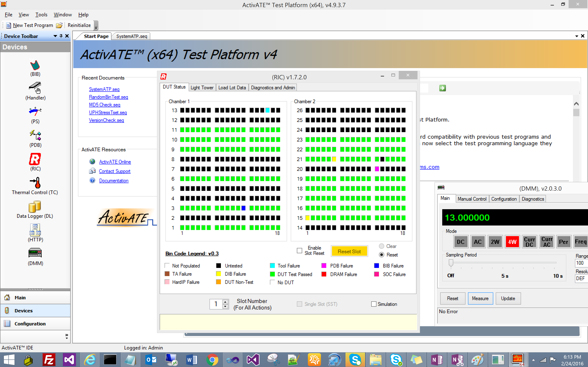Viewport: 588px width, 367px height.
Task: Select the Clear radio button
Action: [381, 246]
